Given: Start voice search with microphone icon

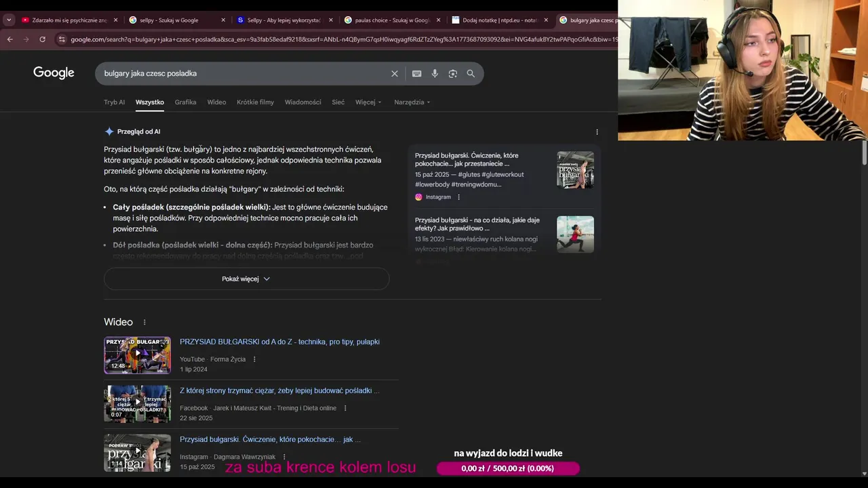Looking at the screenshot, I should (435, 74).
